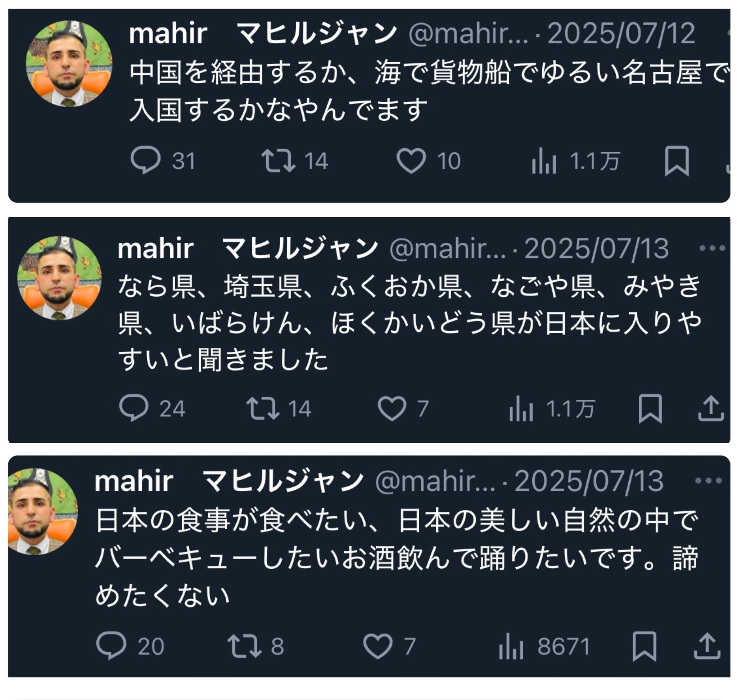
Task: Bookmark the 2025/07/12 tweet
Action: pos(677,161)
